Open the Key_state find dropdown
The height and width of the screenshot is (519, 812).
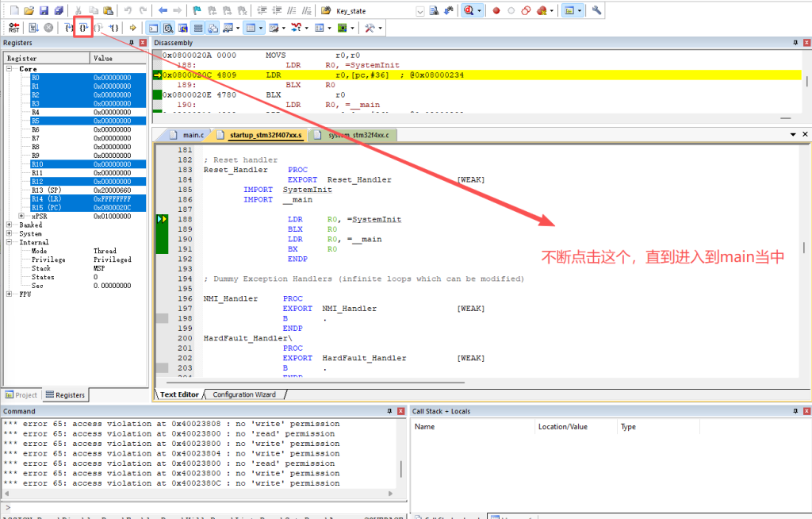419,10
